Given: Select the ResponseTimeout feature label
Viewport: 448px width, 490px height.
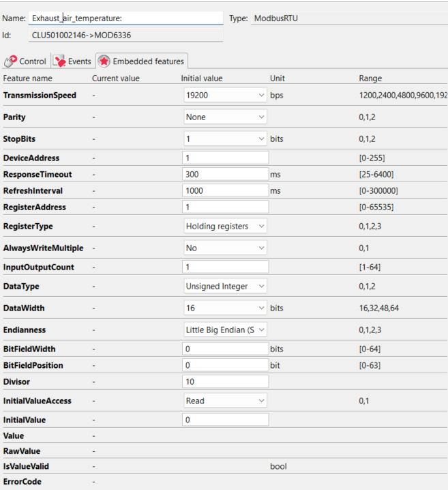Looking at the screenshot, I should pyautogui.click(x=38, y=175).
